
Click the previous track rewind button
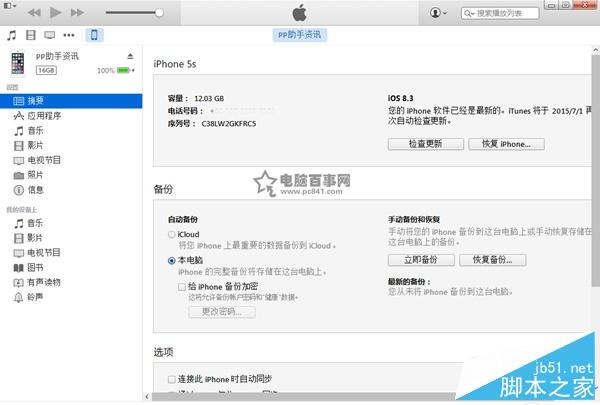34,13
